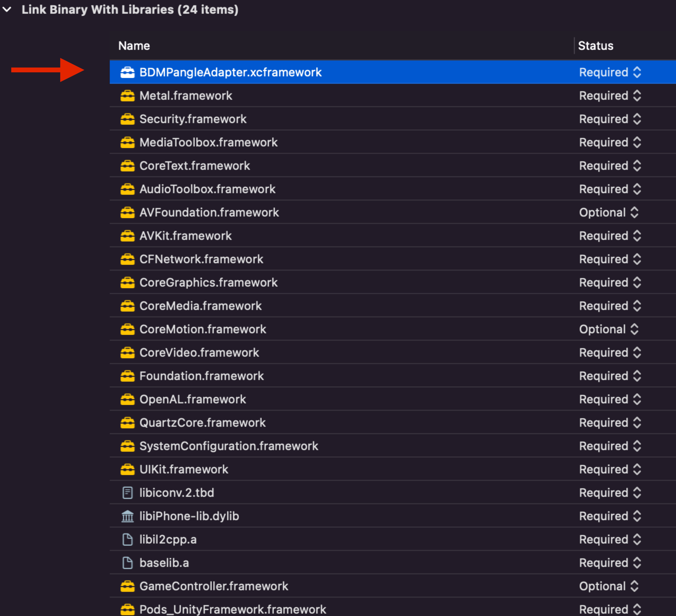676x616 pixels.
Task: Select the OpenAL.framework entry
Action: pos(192,400)
